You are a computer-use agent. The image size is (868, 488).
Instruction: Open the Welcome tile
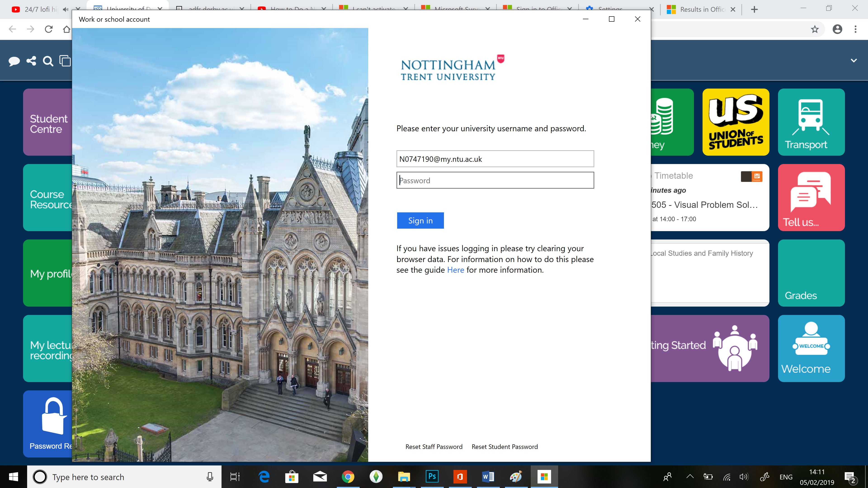tap(811, 348)
